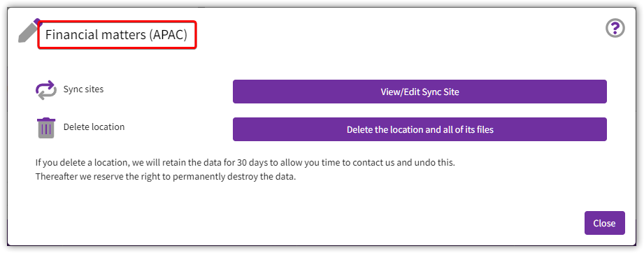Open help via the question mark icon

tap(615, 29)
